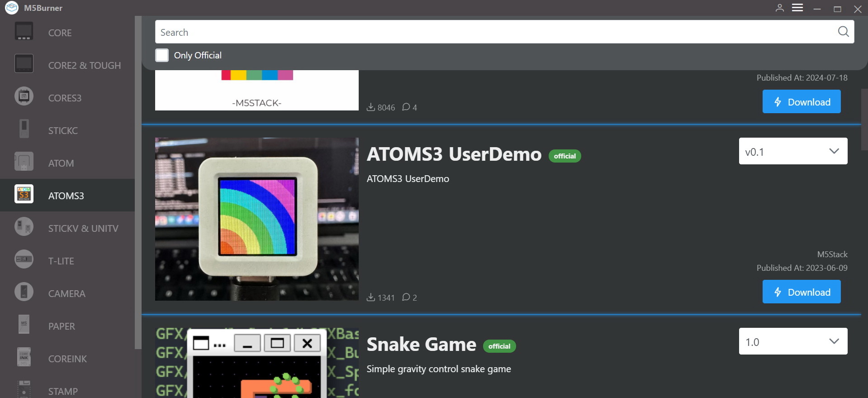Click Published At: 2023-06-09 text
The image size is (868, 398).
802,268
